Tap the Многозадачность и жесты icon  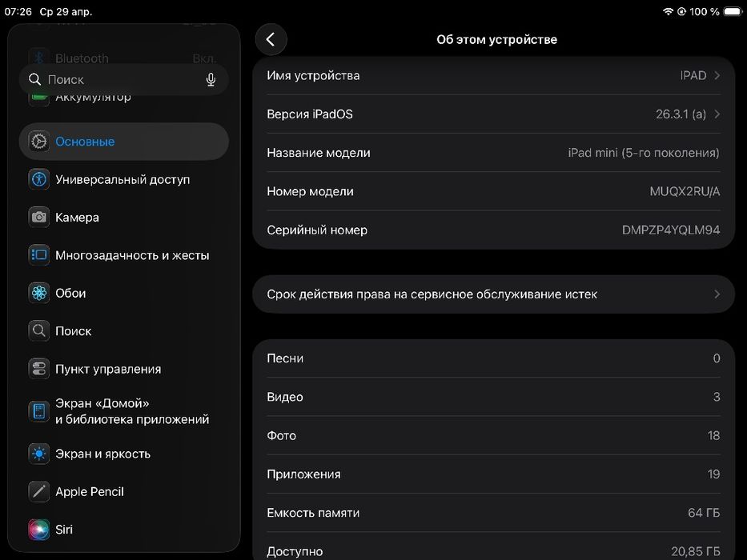38,255
